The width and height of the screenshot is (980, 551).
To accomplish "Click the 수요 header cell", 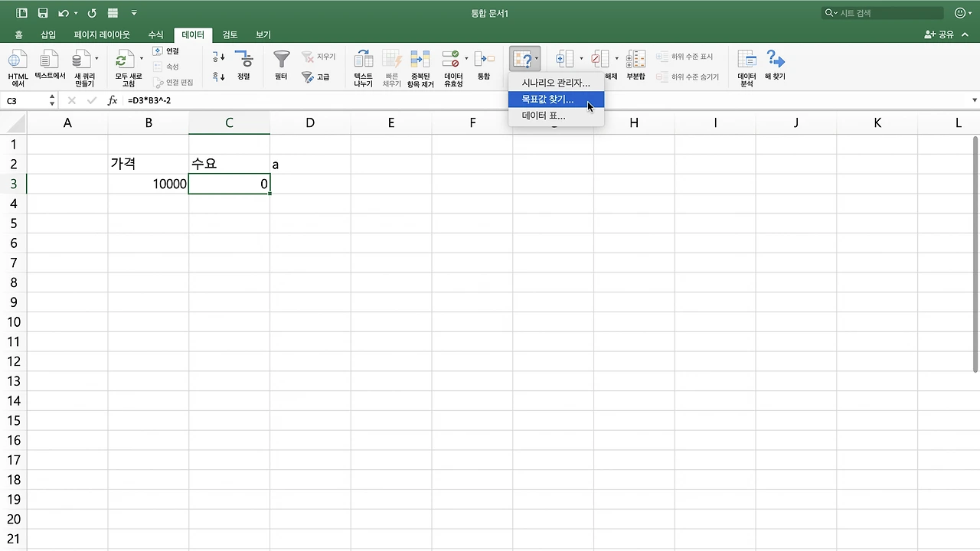I will 229,164.
